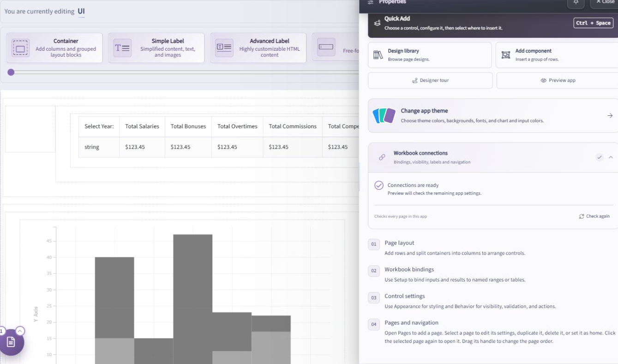
Task: Click the Total Bonuses header cell
Action: [188, 126]
